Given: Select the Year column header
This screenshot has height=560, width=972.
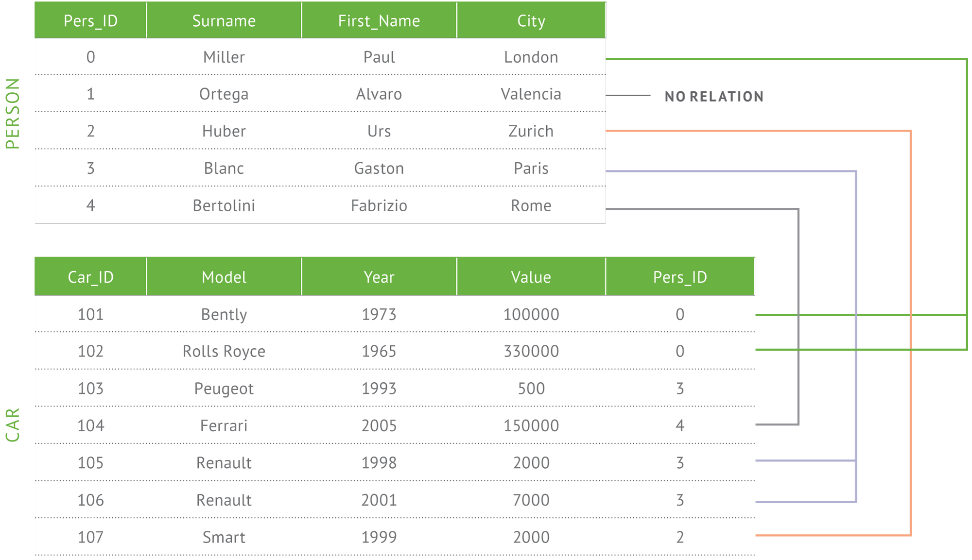Looking at the screenshot, I should point(379,277).
